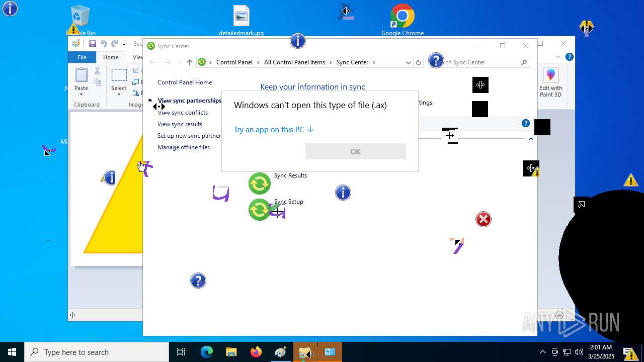Open the Recycle Bin desktop icon
This screenshot has width=644, height=362.
pyautogui.click(x=80, y=21)
